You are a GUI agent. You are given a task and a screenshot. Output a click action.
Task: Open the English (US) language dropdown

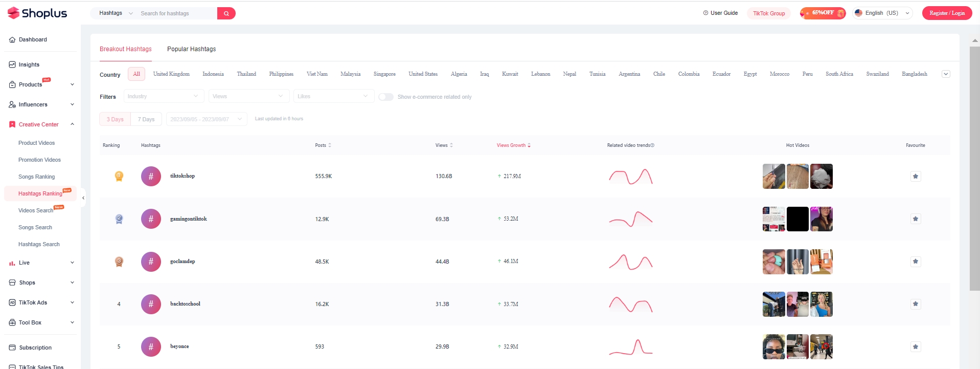(883, 13)
